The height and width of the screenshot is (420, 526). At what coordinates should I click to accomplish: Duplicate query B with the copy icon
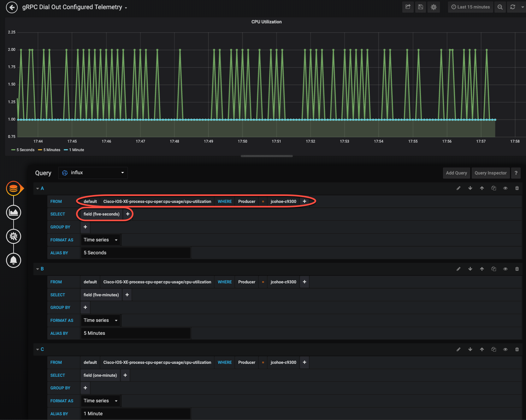tap(493, 269)
